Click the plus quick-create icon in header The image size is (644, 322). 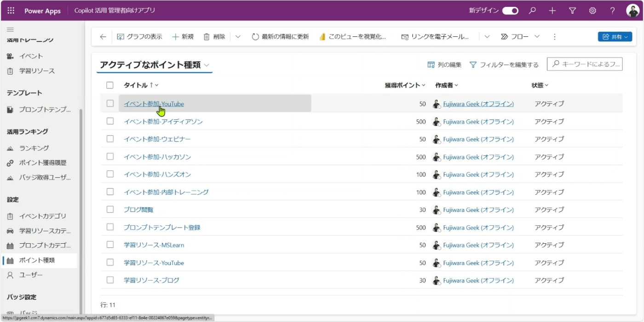[552, 11]
